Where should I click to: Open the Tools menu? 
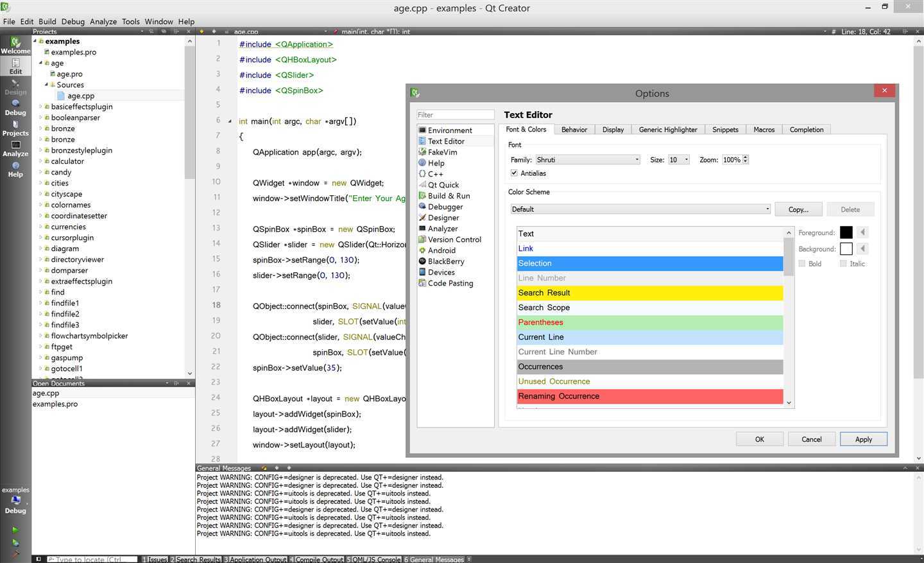130,21
